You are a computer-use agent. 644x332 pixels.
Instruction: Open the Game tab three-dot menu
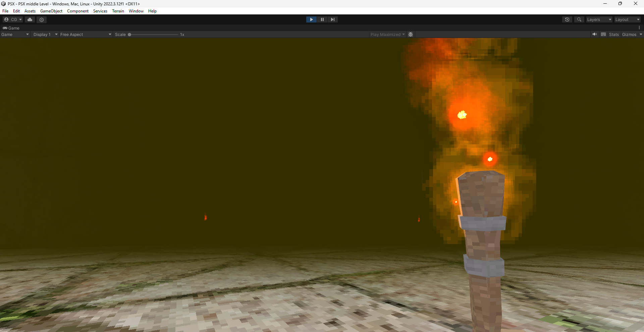(639, 28)
